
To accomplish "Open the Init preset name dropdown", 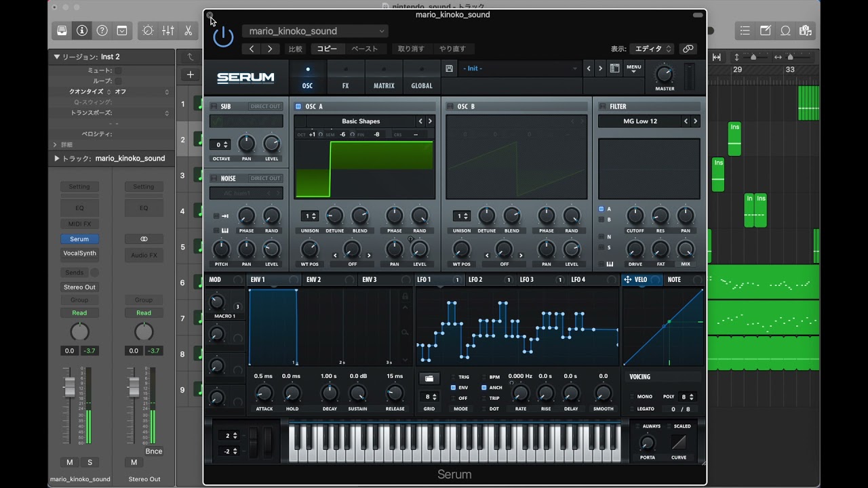I will [520, 68].
